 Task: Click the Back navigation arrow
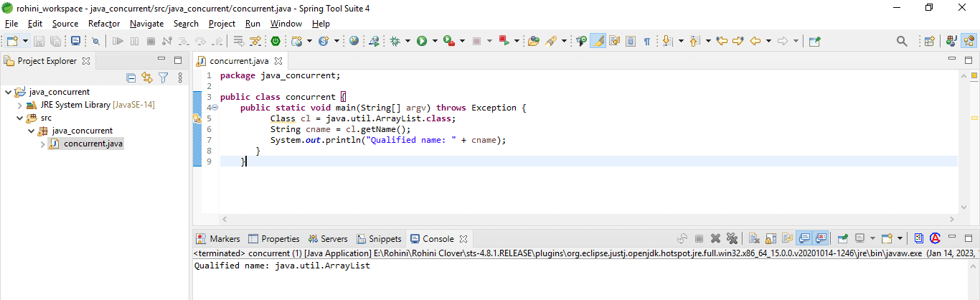[755, 41]
